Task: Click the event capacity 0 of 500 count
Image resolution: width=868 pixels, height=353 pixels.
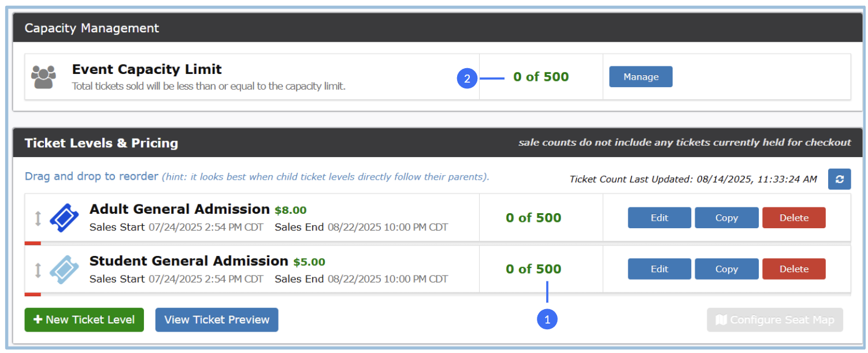Action: pos(541,77)
